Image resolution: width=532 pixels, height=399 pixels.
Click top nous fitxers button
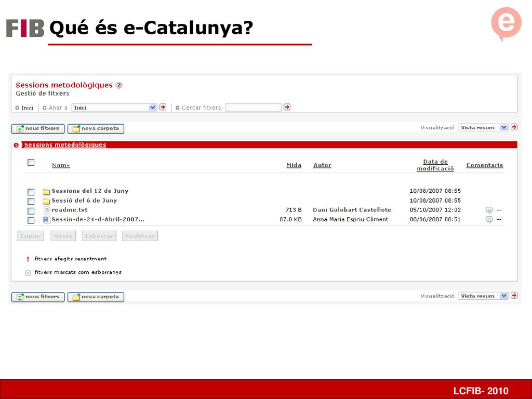(38, 129)
